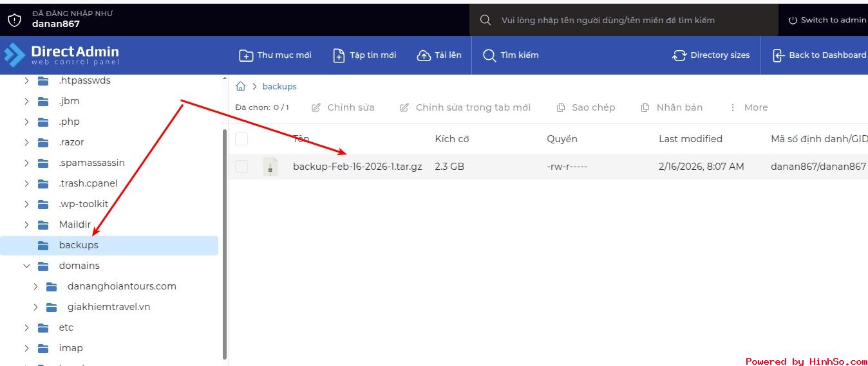Click the backup tar.gz archive file icon
868x366 pixels.
click(x=270, y=167)
